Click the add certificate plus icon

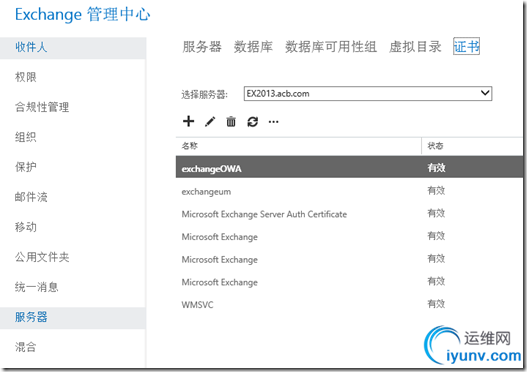(x=189, y=121)
